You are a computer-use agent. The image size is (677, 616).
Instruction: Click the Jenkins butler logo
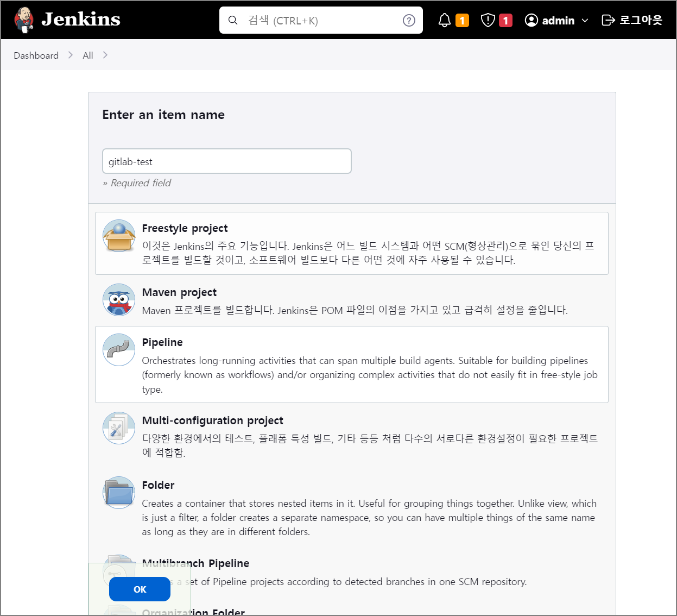click(x=24, y=20)
